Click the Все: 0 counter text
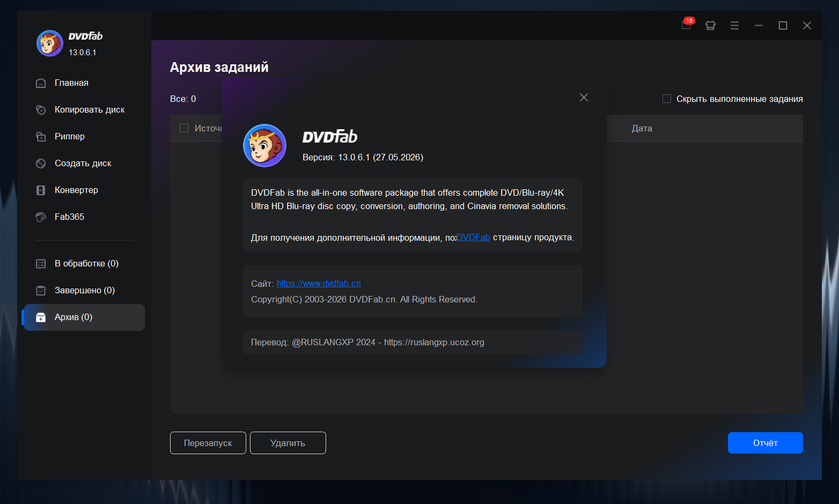Screen dimensions: 839x504 (183, 99)
